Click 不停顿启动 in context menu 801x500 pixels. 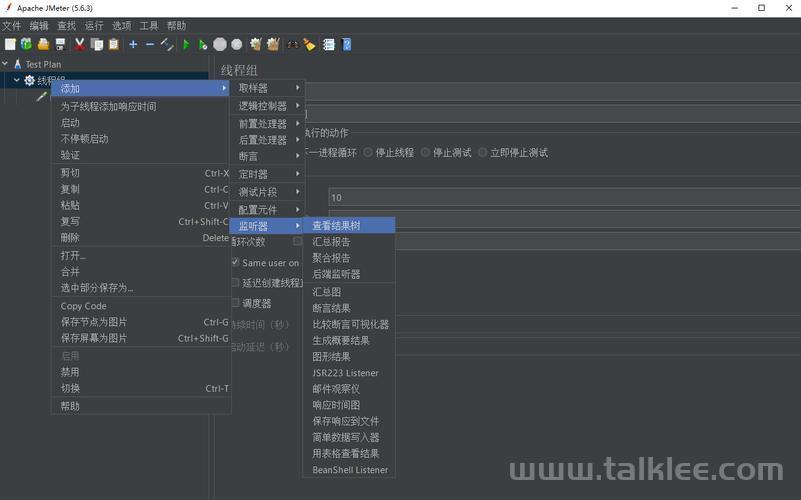[141, 138]
